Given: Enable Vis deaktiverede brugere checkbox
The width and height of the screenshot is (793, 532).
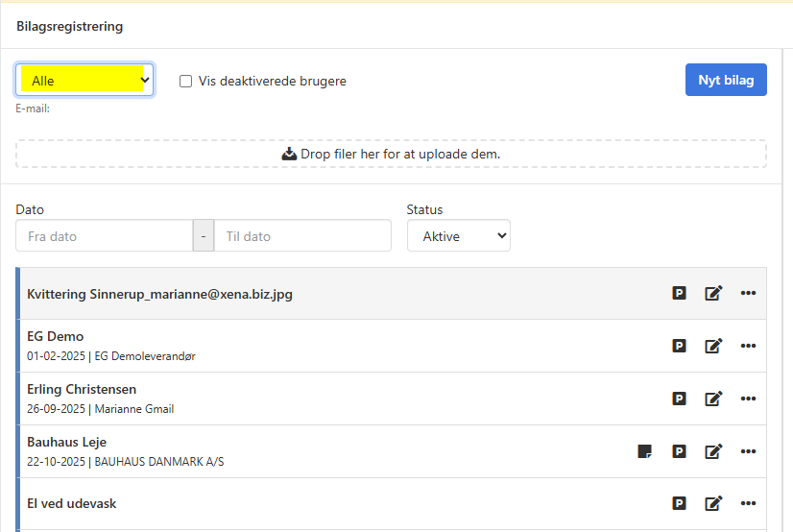Looking at the screenshot, I should tap(186, 82).
